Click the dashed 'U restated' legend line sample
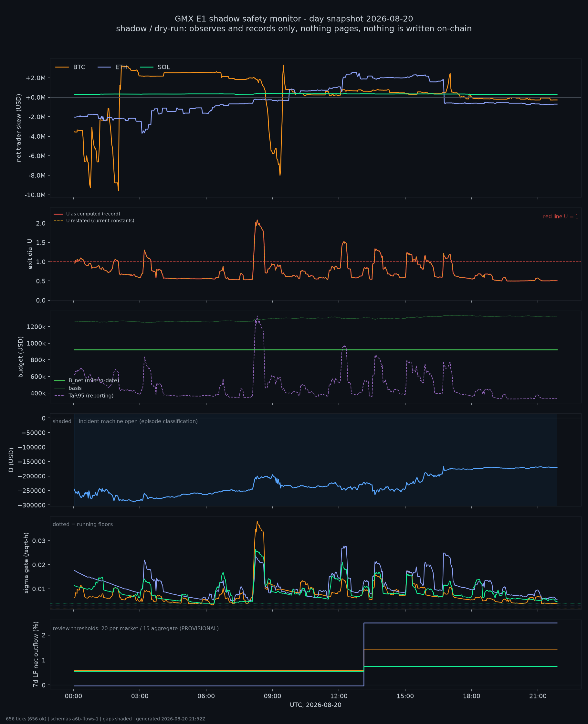 pos(58,221)
